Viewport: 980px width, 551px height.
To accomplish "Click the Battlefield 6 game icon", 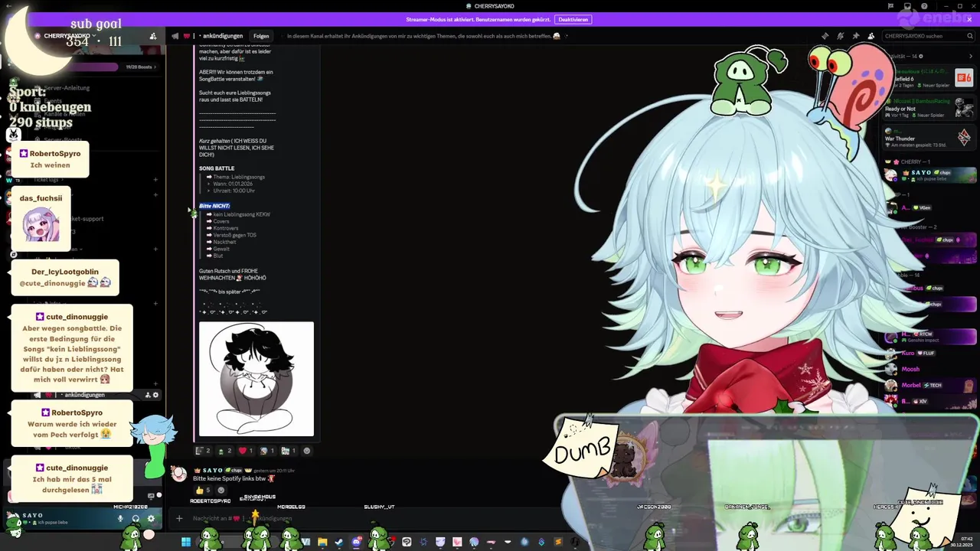I will 964,77.
